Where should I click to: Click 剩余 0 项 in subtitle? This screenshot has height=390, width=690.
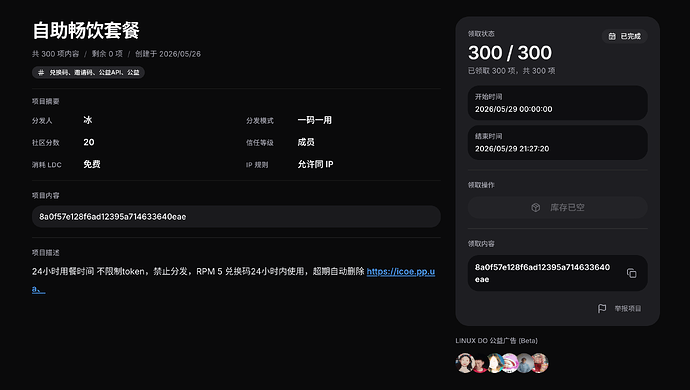[107, 54]
